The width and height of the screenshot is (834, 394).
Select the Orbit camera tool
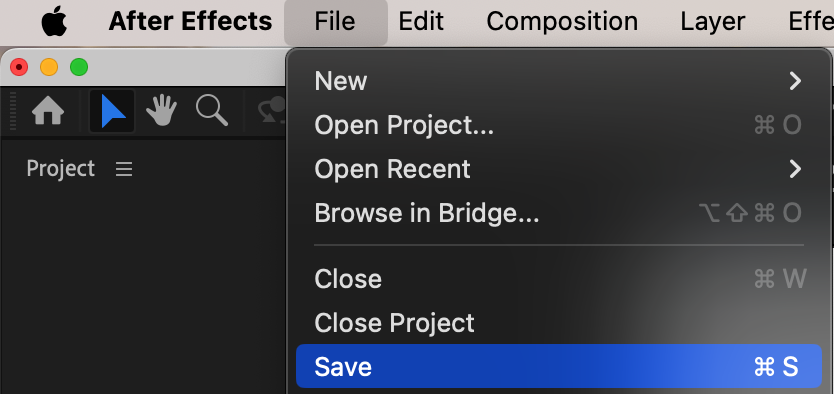(271, 112)
